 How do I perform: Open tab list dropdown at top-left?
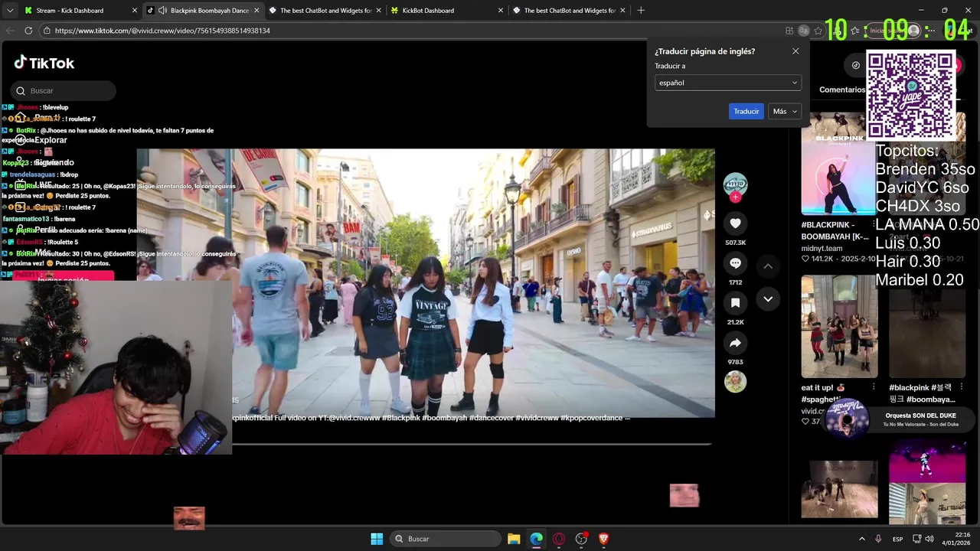point(10,11)
